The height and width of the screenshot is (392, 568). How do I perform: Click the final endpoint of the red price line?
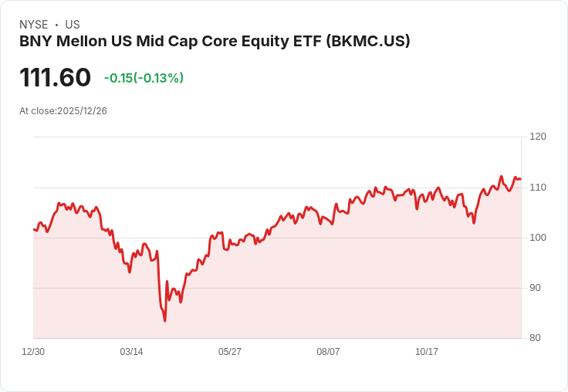[x=521, y=179]
